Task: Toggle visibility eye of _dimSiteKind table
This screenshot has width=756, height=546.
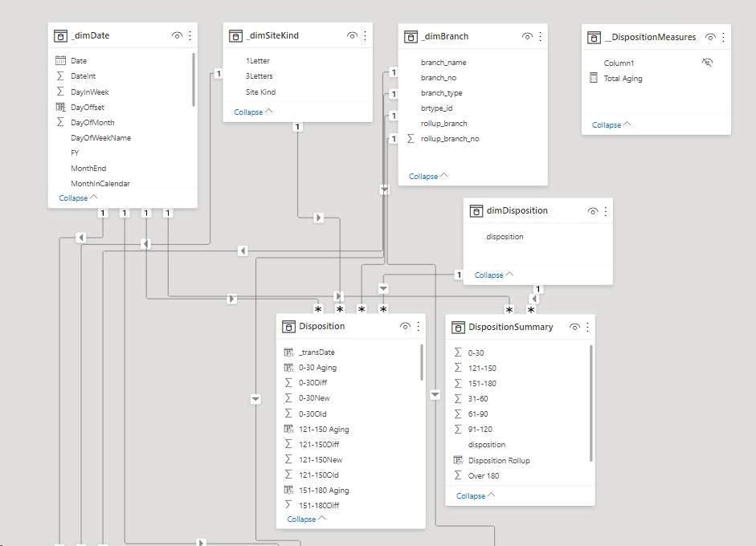Action: pos(352,35)
